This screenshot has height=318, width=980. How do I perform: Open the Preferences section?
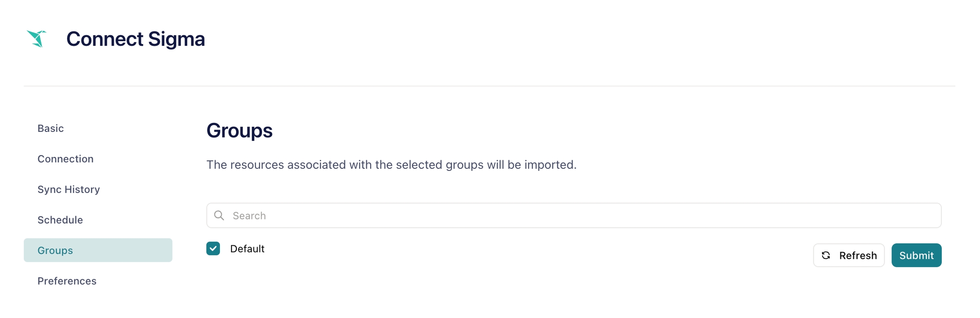(x=67, y=281)
